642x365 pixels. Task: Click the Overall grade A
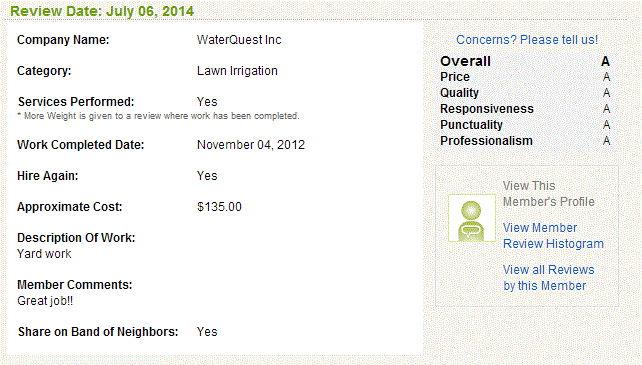606,61
